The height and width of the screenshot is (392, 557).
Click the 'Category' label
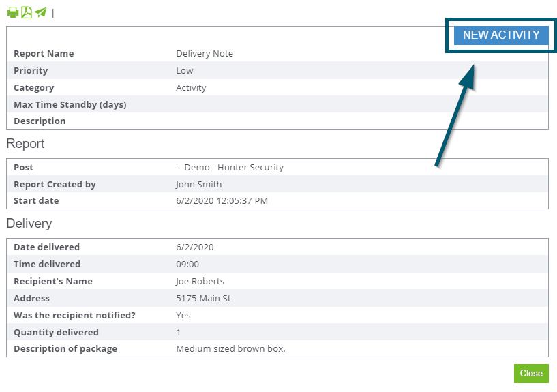click(x=33, y=88)
